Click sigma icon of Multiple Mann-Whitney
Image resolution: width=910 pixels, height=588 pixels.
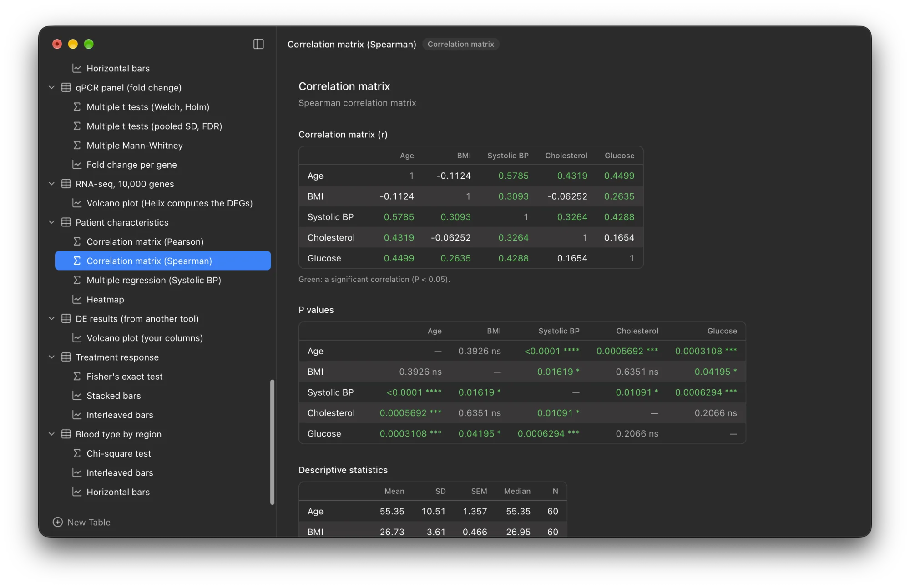77,145
